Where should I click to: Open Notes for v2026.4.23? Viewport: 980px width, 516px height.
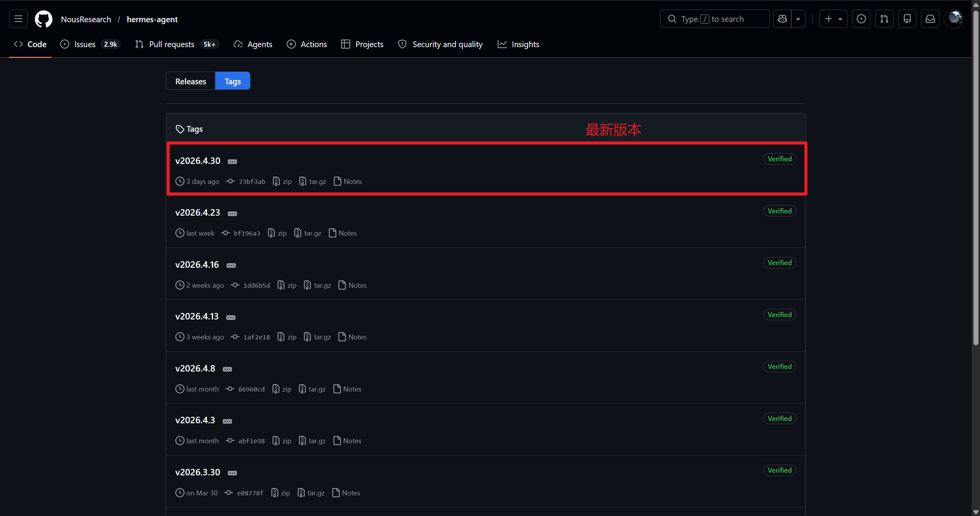point(343,233)
